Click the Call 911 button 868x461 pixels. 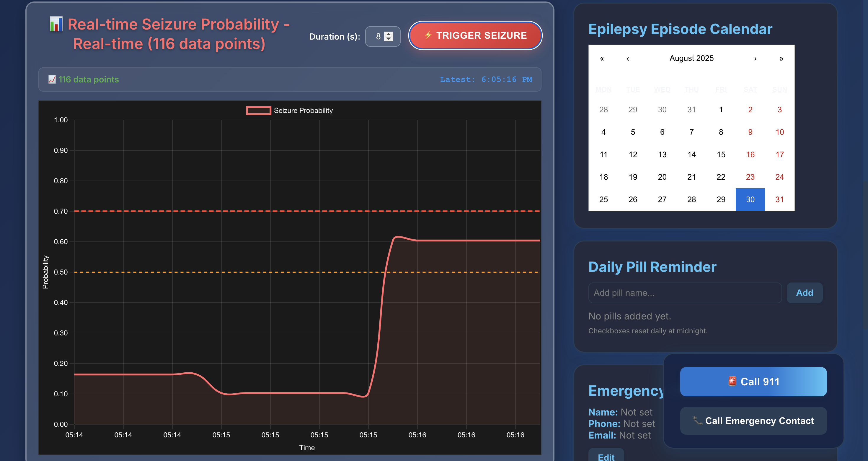coord(753,382)
